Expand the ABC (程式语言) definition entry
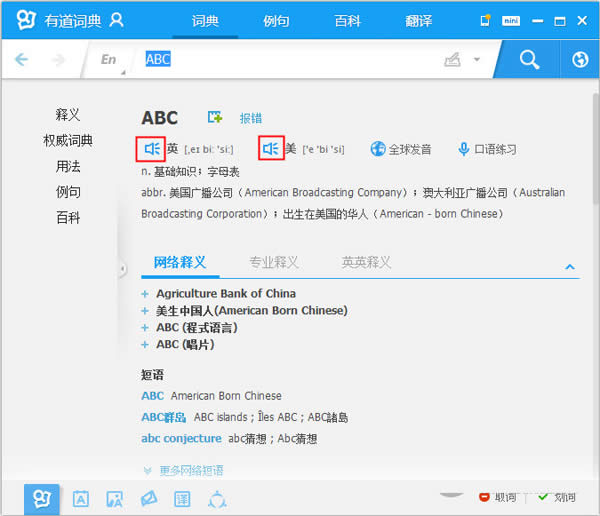 pos(145,328)
